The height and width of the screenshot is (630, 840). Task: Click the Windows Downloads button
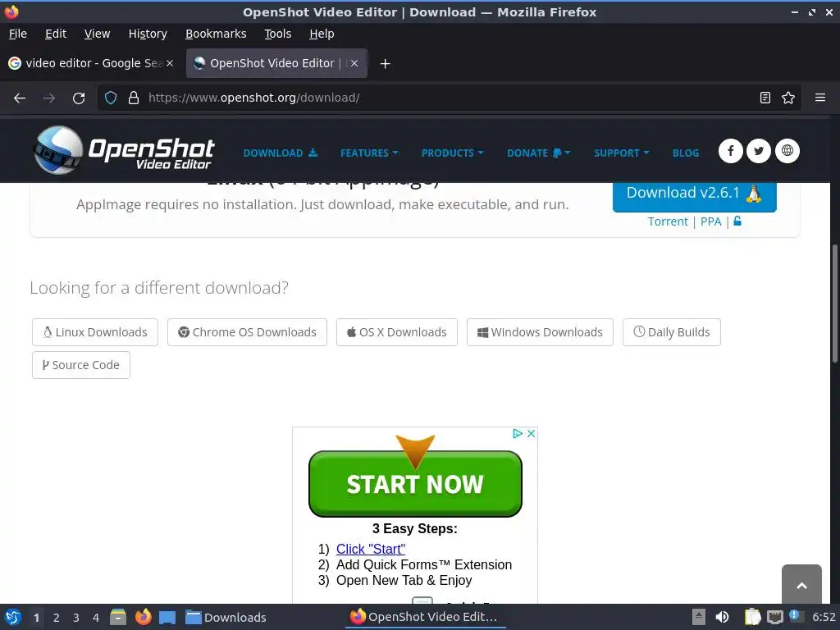click(x=540, y=332)
